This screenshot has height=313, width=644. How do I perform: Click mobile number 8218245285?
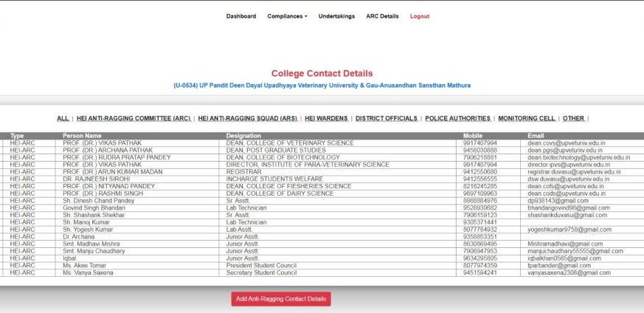click(480, 186)
